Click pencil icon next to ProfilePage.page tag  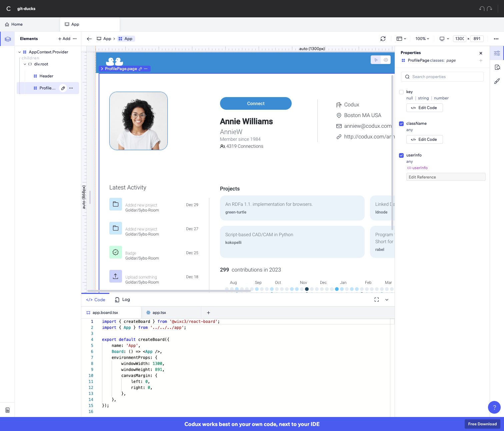(140, 69)
